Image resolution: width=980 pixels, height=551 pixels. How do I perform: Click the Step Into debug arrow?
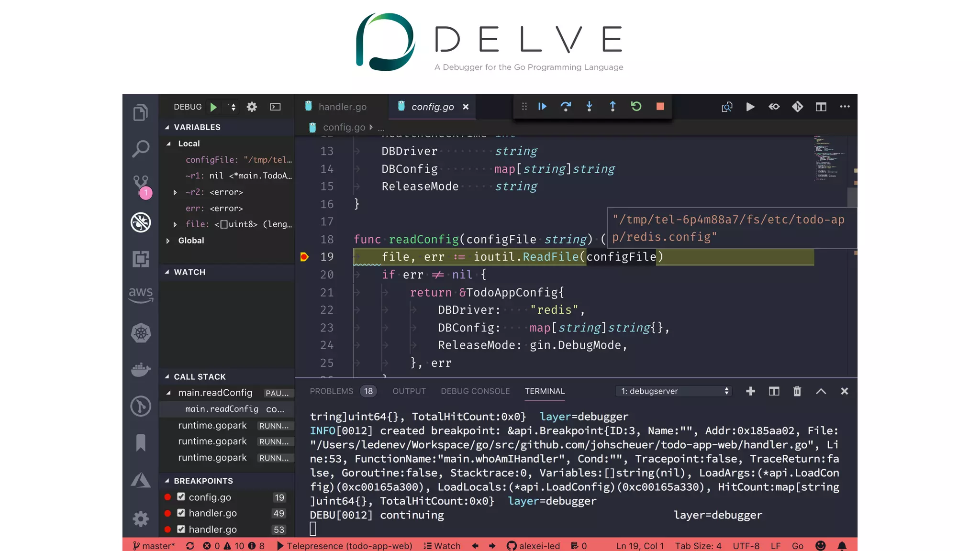(x=589, y=107)
